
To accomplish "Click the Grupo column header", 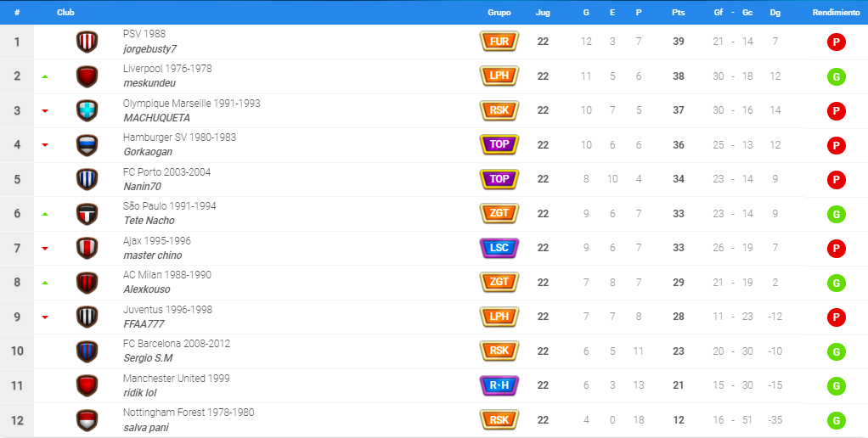I will (x=499, y=12).
